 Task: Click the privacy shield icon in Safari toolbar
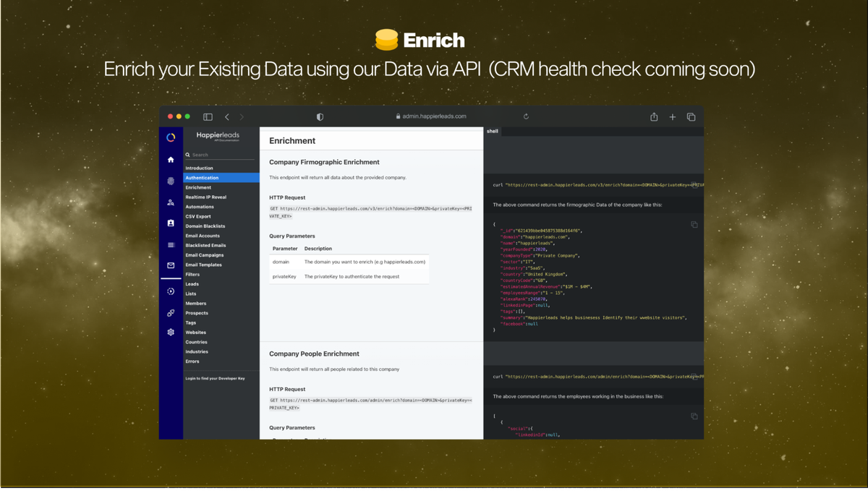click(x=319, y=116)
